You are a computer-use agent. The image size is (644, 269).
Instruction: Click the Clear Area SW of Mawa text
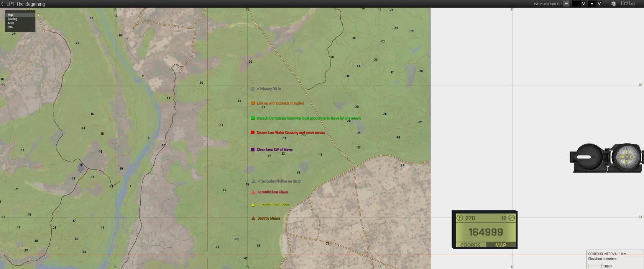274,150
